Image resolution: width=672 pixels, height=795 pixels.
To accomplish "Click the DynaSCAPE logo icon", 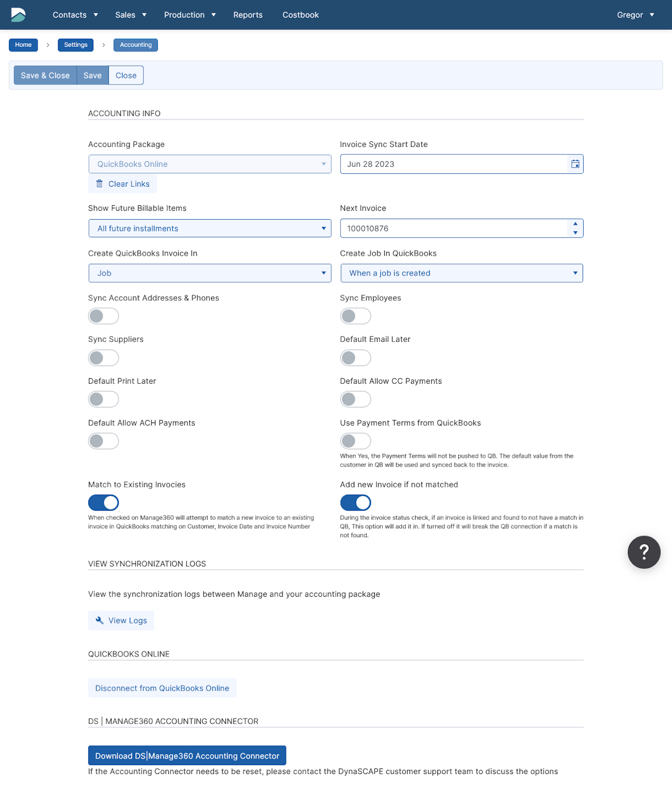I will point(18,15).
